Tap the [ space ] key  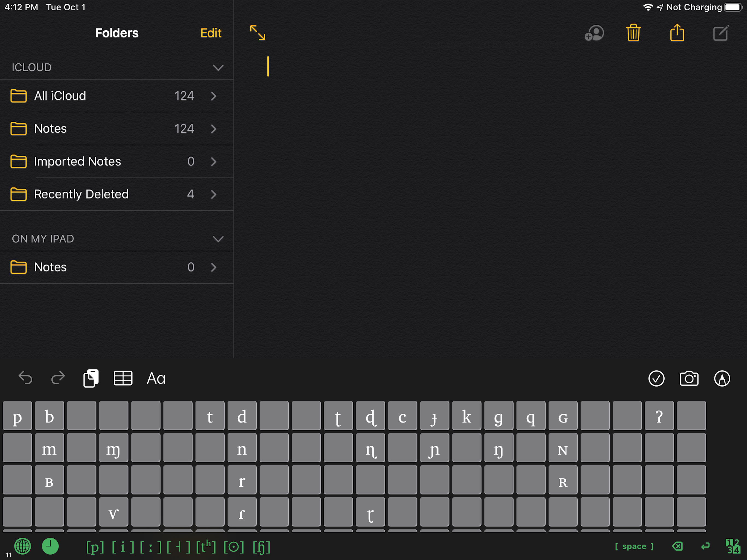pos(634,546)
